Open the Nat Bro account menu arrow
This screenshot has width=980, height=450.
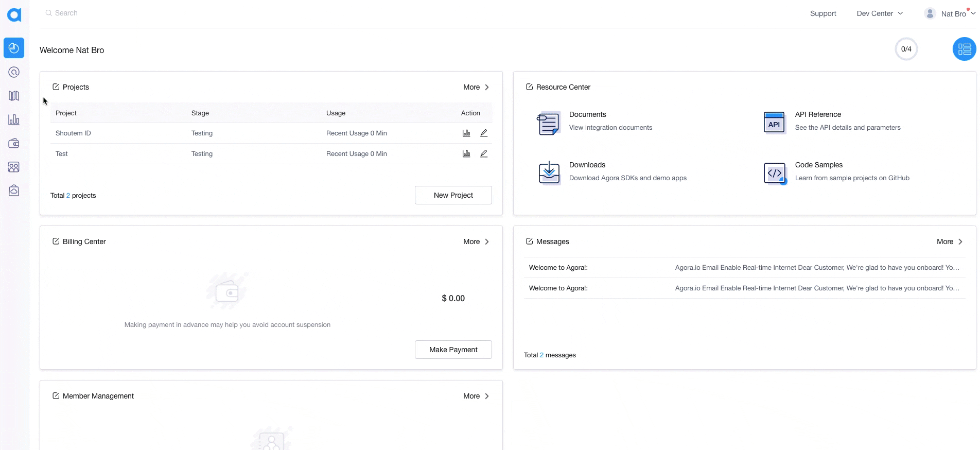pos(973,14)
